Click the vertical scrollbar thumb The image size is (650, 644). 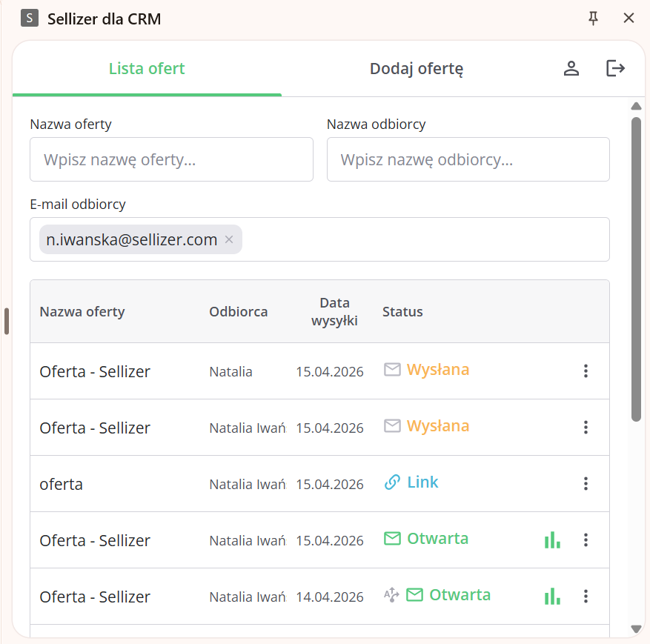coord(636,267)
